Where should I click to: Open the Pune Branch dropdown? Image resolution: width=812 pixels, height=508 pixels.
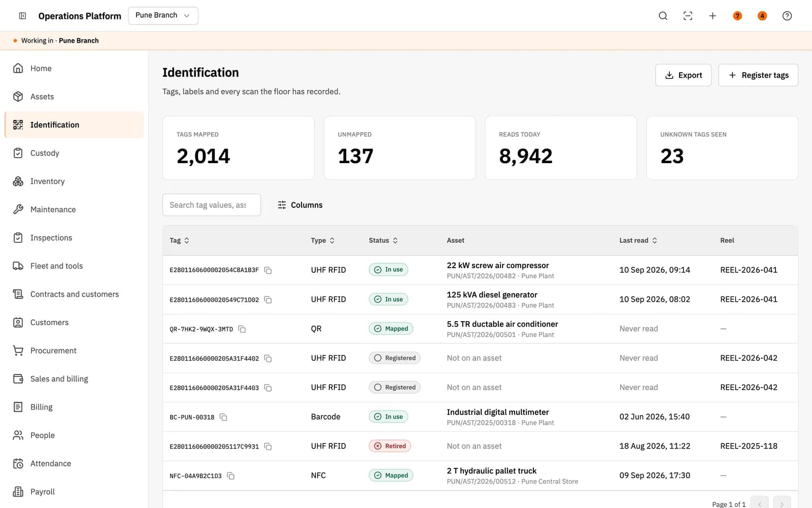tap(163, 15)
